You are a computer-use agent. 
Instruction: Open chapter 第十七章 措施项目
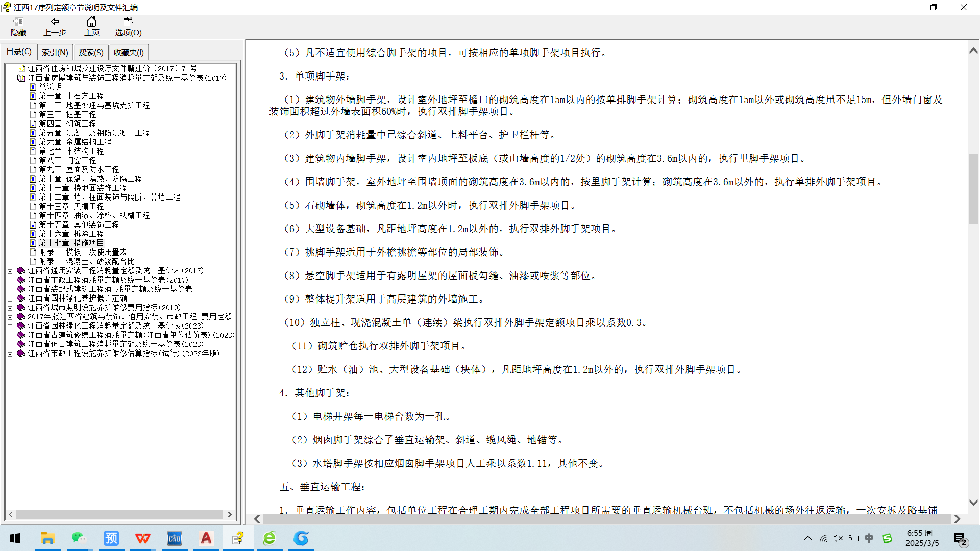(71, 243)
